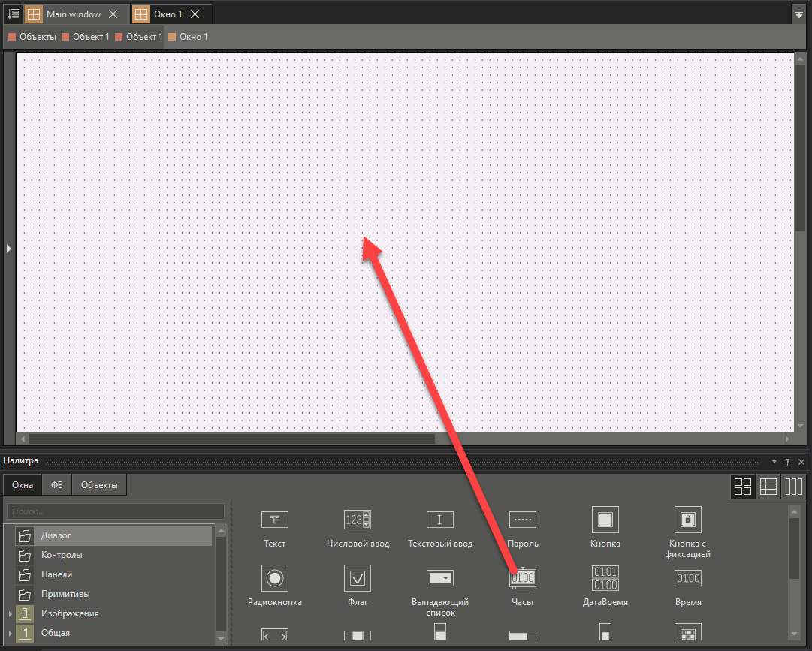The image size is (812, 651).
Task: Pick the Кнопка с фиксацией element
Action: (688, 520)
